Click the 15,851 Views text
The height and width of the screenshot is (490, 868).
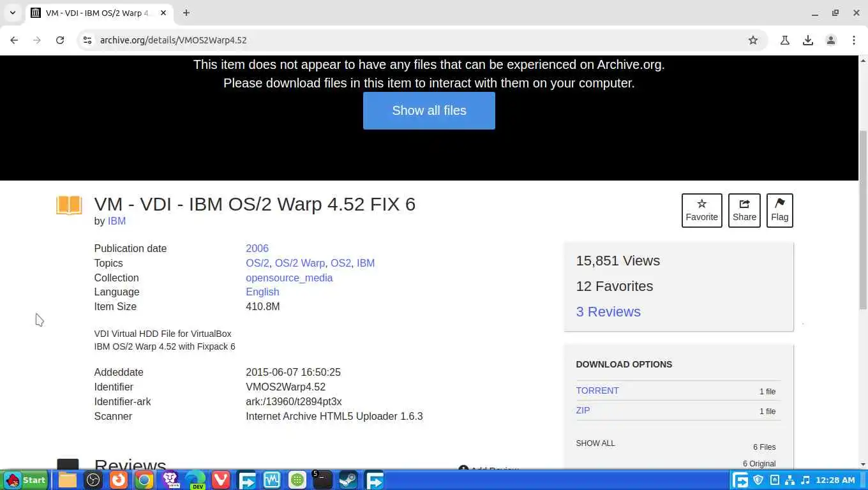618,260
